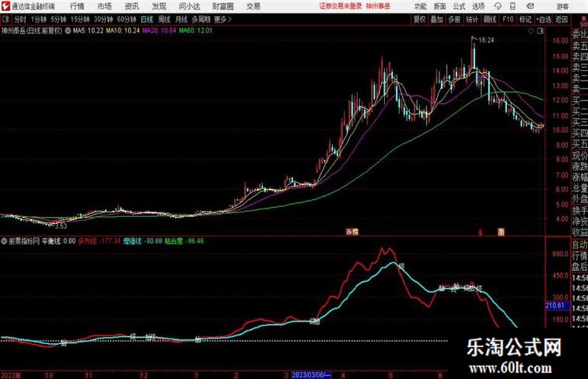Click MA10: 10.24 indicator value
Screen dimensions: 588x379
(x=123, y=30)
